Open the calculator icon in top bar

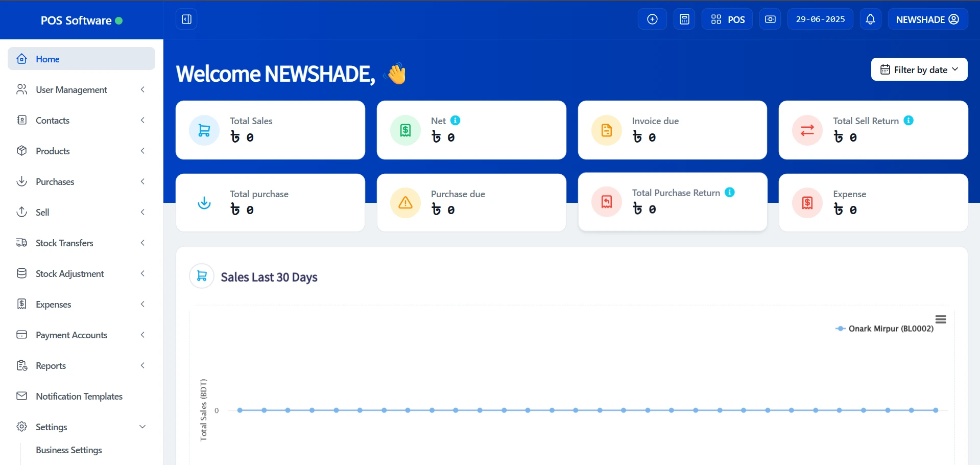point(684,19)
